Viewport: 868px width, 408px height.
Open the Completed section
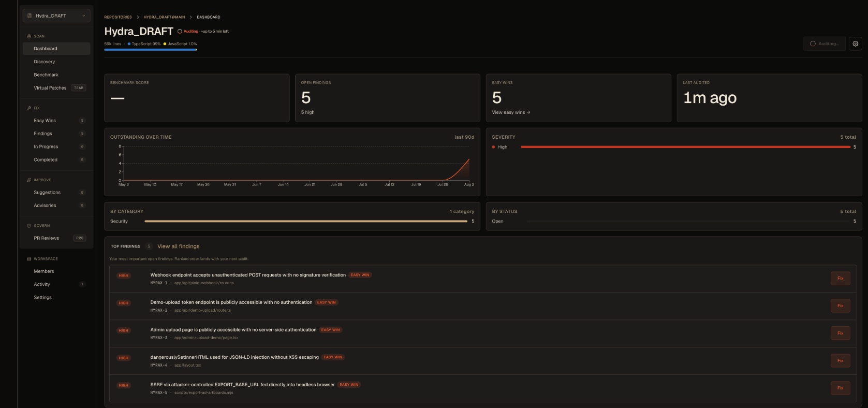[x=56, y=160]
